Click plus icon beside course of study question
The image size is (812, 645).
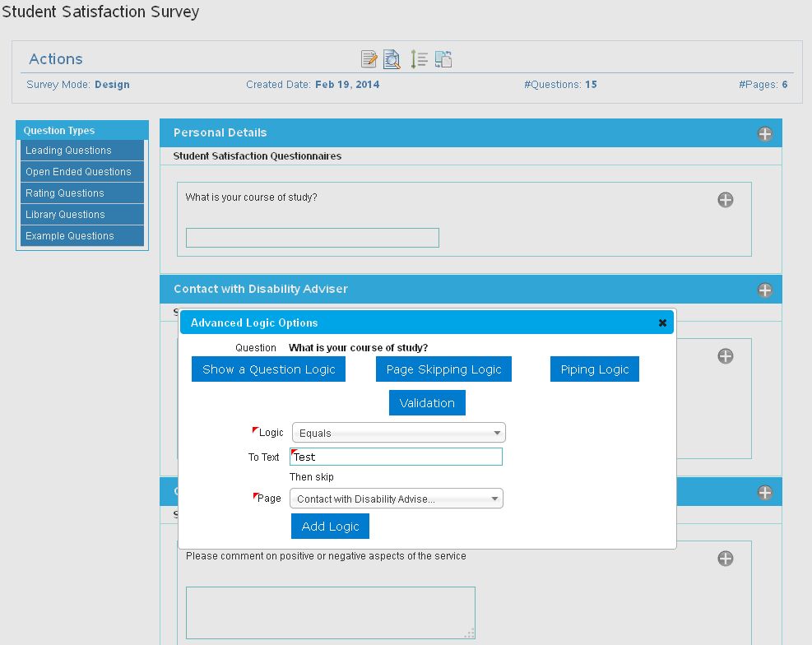(x=726, y=200)
